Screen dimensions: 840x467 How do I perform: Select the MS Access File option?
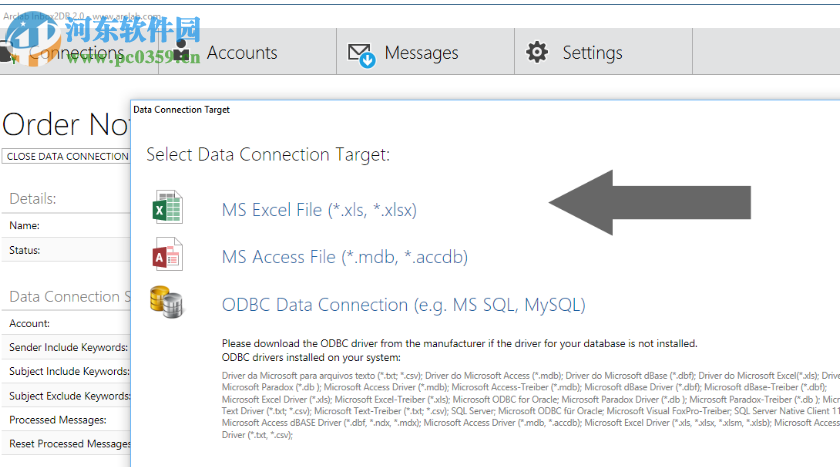344,257
